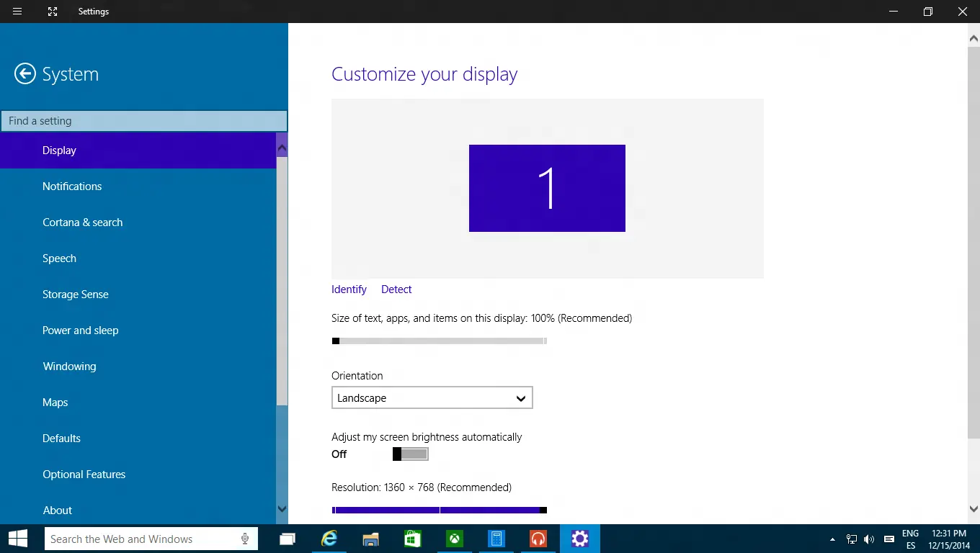The image size is (980, 553).
Task: Select Landscape in the orientation combo box
Action: (x=432, y=397)
